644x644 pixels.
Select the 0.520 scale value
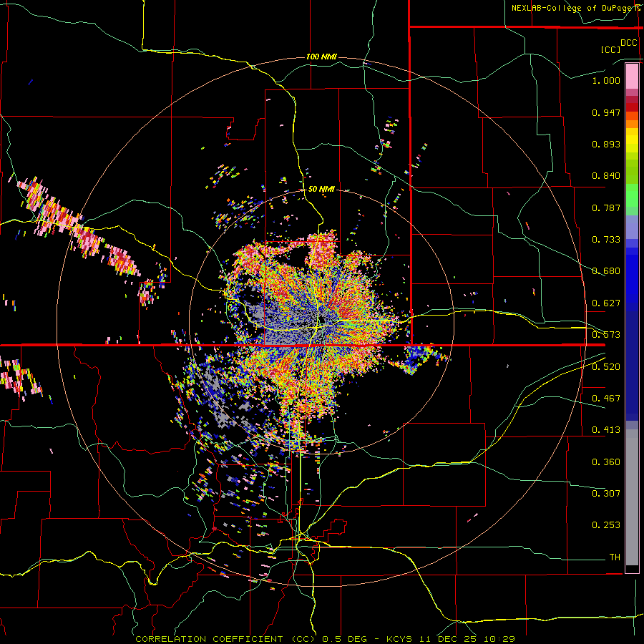[606, 367]
